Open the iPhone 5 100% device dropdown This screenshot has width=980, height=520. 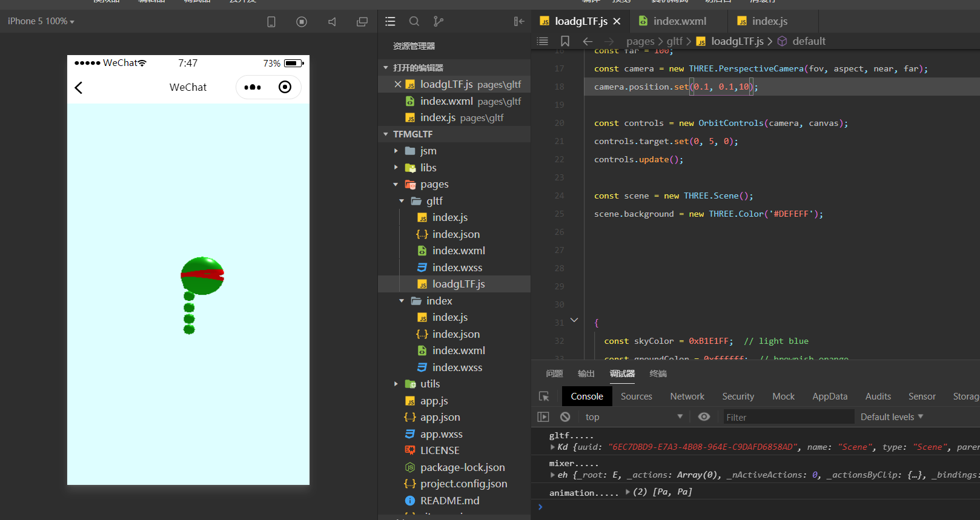41,21
